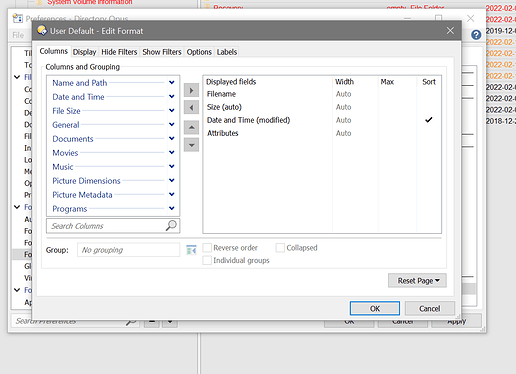Click the remove column left-arrow button

(191, 108)
